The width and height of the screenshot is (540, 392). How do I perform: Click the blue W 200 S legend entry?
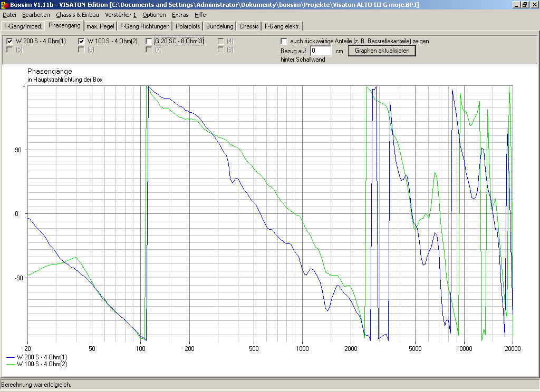36,357
